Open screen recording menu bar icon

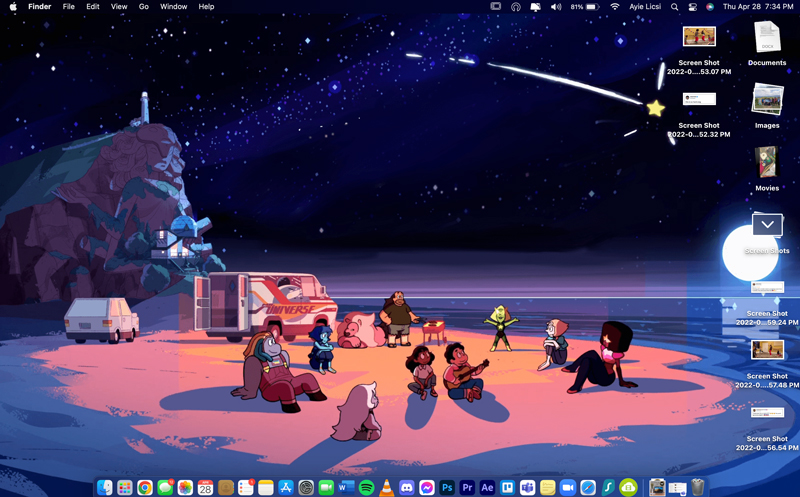coord(495,7)
